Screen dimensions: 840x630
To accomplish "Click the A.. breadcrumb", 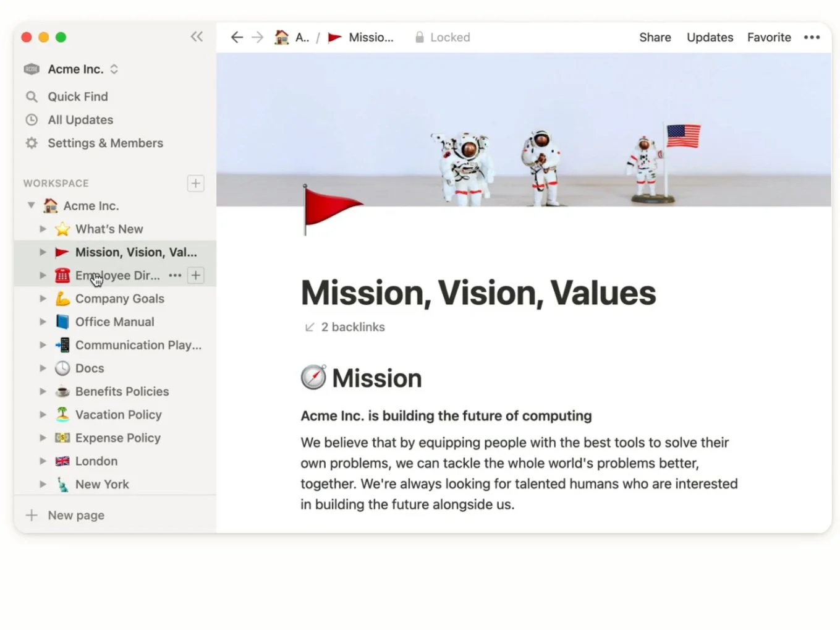I will click(x=292, y=37).
